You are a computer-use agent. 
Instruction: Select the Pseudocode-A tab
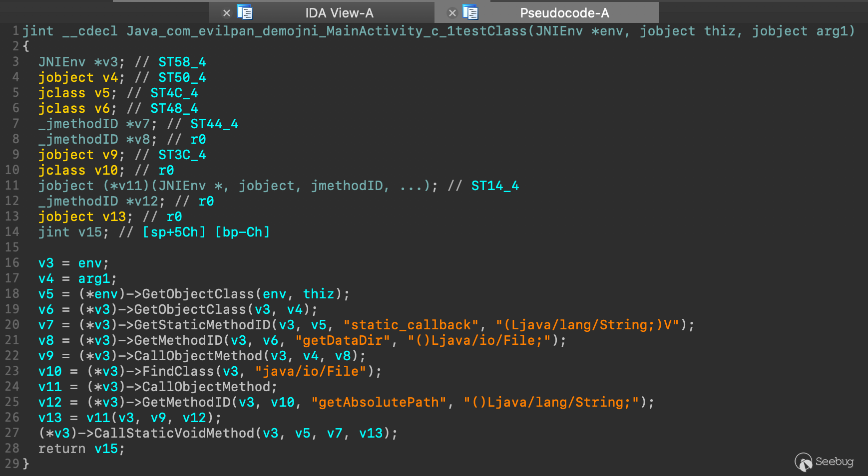click(564, 13)
